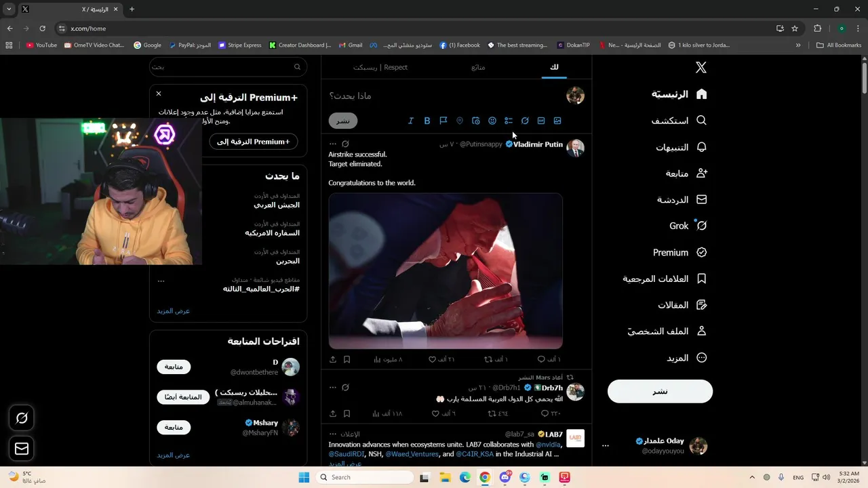Open YouTube bookmark in bookmarks bar

tap(41, 45)
